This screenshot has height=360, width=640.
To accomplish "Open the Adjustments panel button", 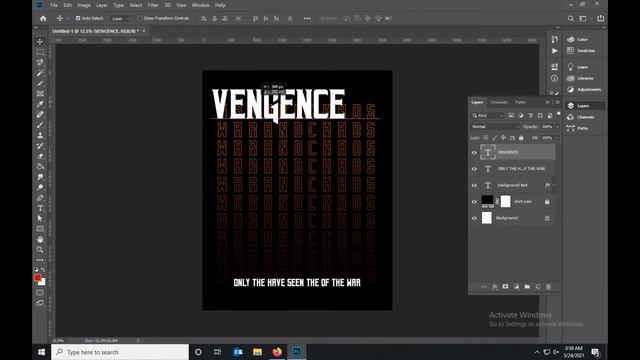I will pyautogui.click(x=584, y=89).
